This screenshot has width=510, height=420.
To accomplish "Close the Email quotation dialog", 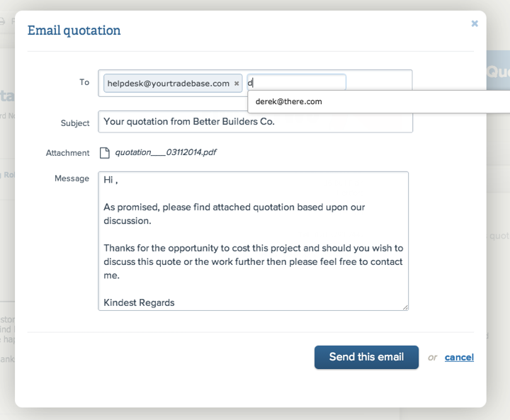I will [x=475, y=23].
